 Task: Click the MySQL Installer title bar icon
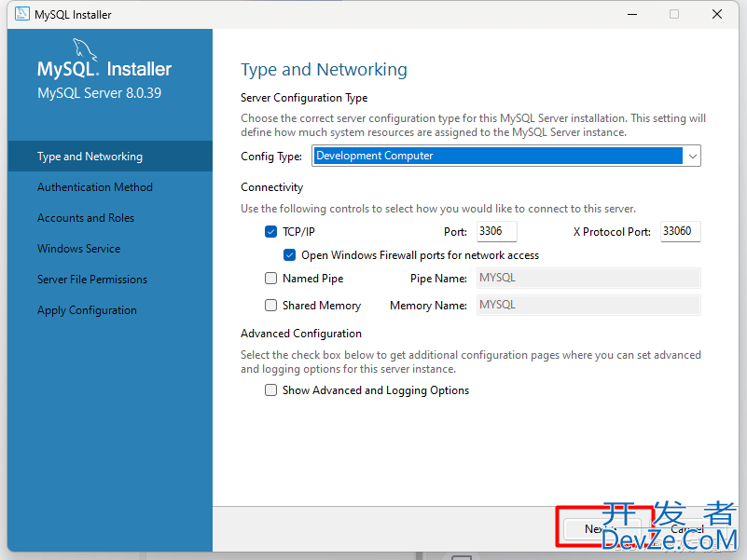pyautogui.click(x=21, y=14)
